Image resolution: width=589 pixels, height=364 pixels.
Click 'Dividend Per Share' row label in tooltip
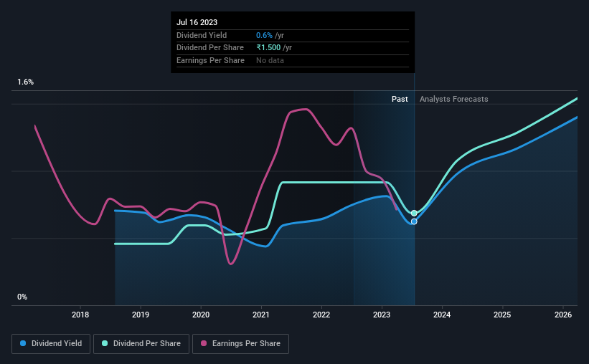pyautogui.click(x=210, y=48)
